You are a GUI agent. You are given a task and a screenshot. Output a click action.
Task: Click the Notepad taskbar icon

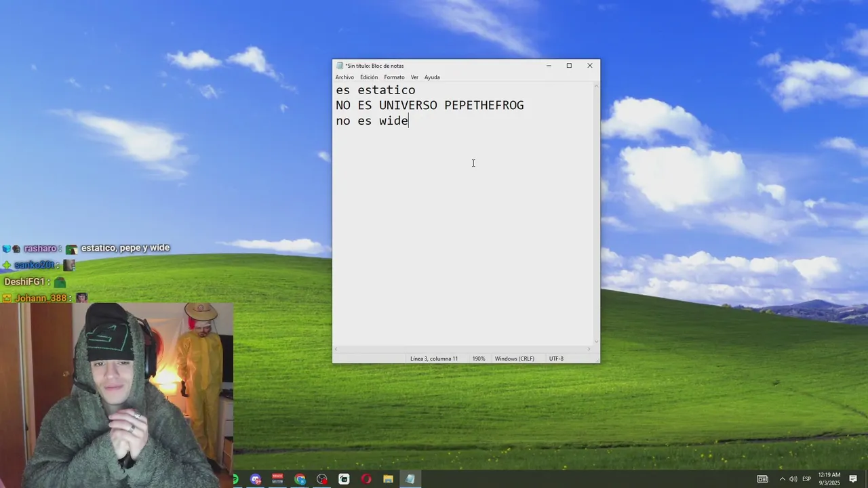pos(410,479)
